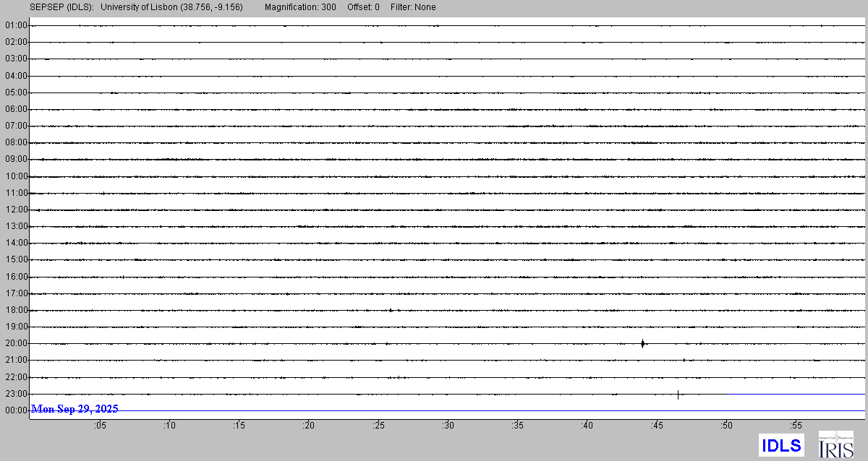Click the Mon Sep 29, 2025 date label
Viewport: 868px width, 461px height.
[x=75, y=409]
